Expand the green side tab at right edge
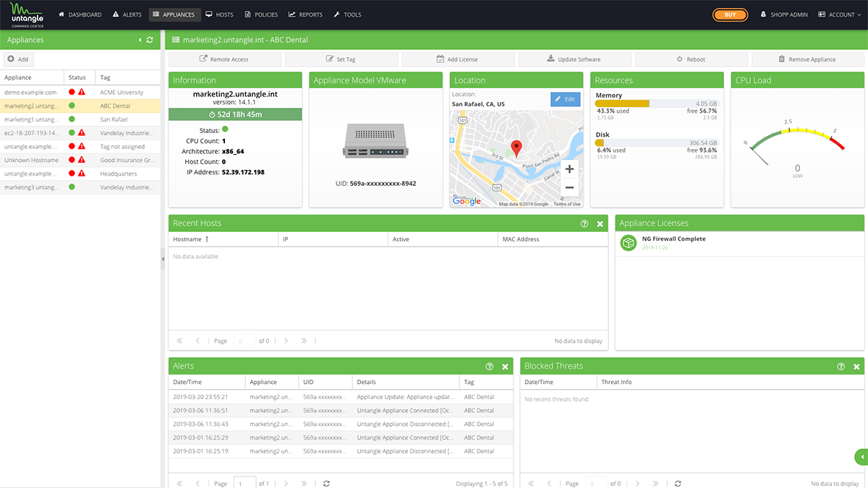Image resolution: width=868 pixels, height=488 pixels. coord(861,457)
